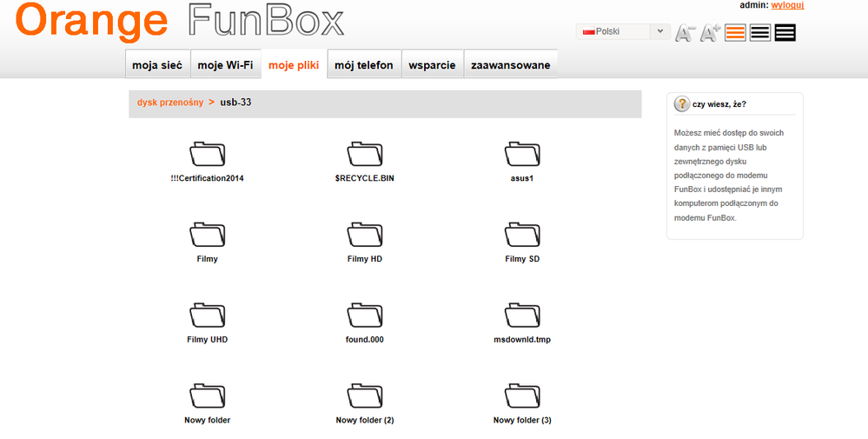
Task: Open the found.000 folder
Action: point(364,316)
